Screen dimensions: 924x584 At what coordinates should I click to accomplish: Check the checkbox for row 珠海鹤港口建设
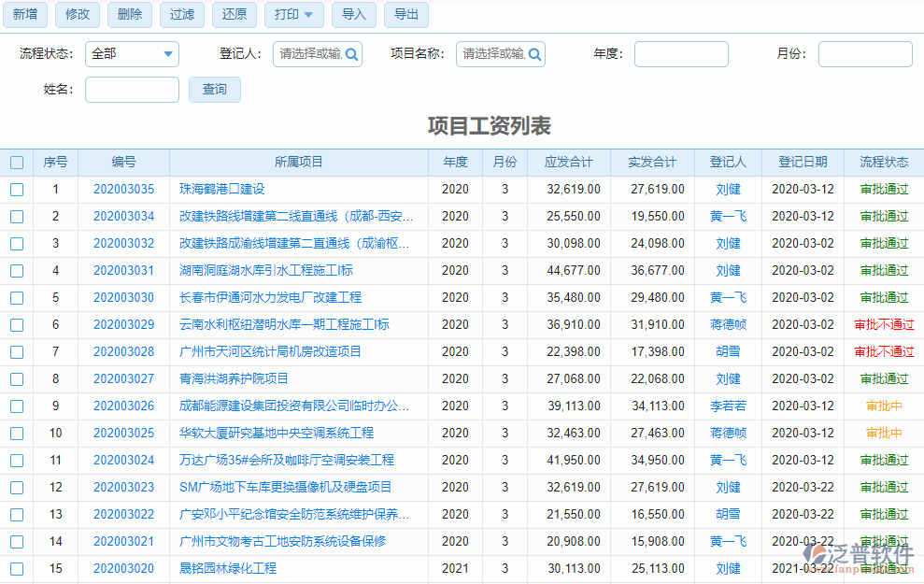pyautogui.click(x=16, y=189)
